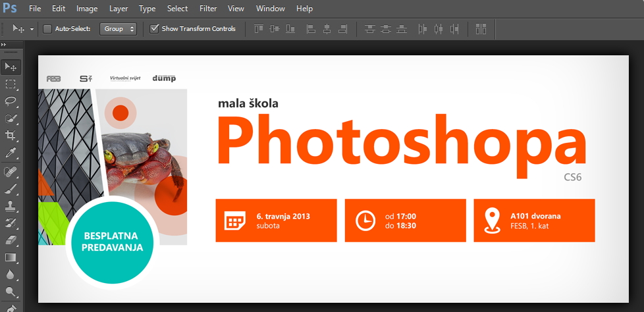This screenshot has width=644, height=312.
Task: Select the Spot Healing Brush tool
Action: 11,172
